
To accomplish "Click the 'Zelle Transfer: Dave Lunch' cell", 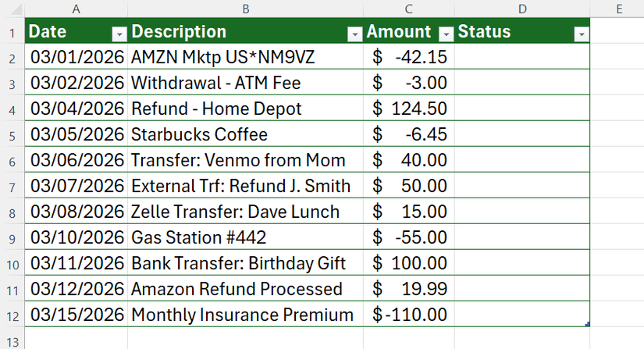I will (235, 212).
